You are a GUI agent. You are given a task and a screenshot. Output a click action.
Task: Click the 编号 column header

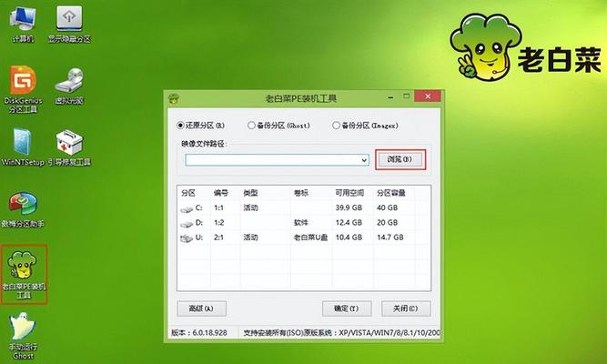click(220, 193)
